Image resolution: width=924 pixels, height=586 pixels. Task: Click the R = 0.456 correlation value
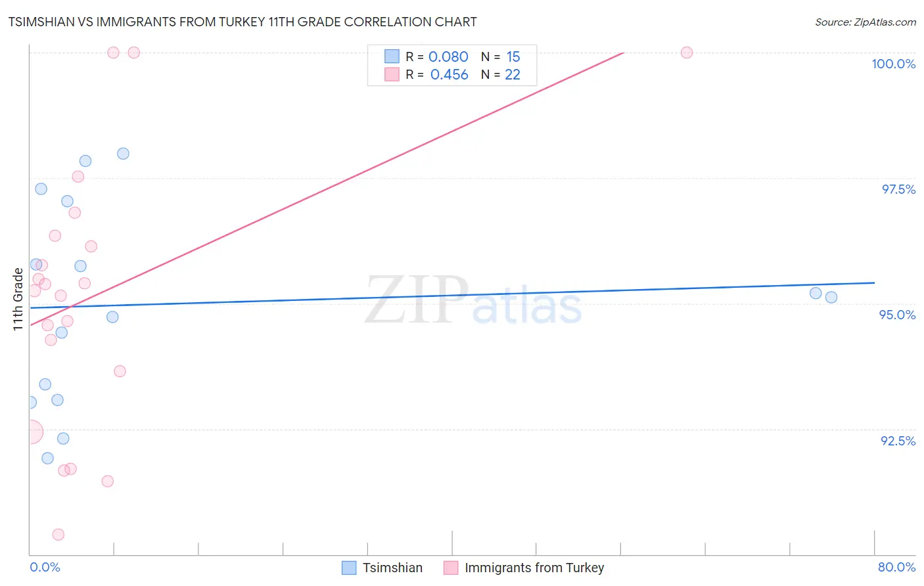click(x=437, y=74)
